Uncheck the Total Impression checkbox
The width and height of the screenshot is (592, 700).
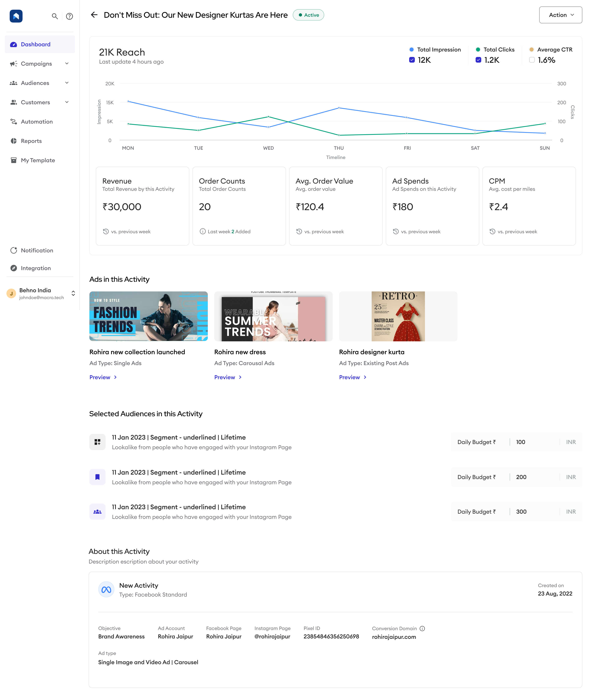(x=412, y=60)
